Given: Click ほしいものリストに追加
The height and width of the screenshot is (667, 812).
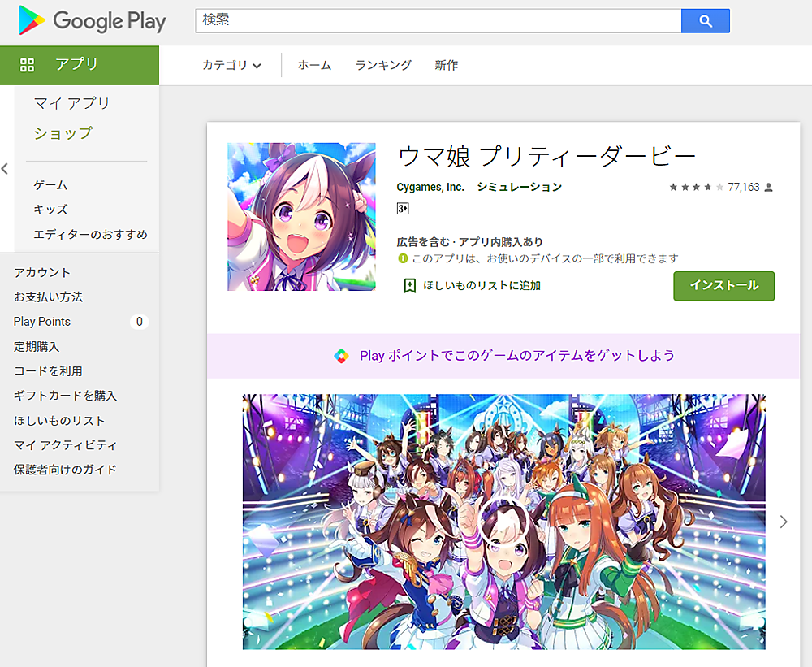Looking at the screenshot, I should [482, 285].
